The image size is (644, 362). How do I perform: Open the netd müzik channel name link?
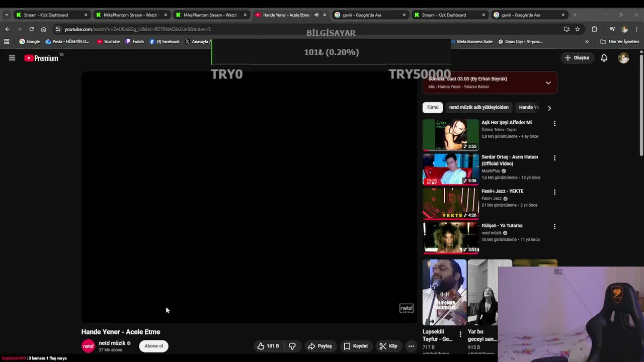coord(112,343)
